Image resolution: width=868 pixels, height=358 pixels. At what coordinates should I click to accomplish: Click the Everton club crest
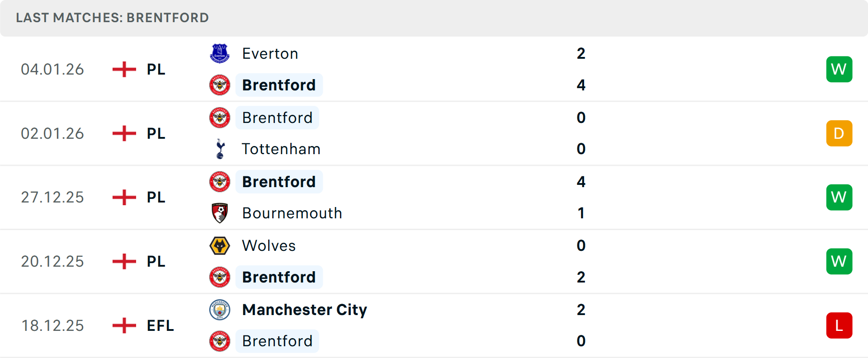tap(220, 54)
